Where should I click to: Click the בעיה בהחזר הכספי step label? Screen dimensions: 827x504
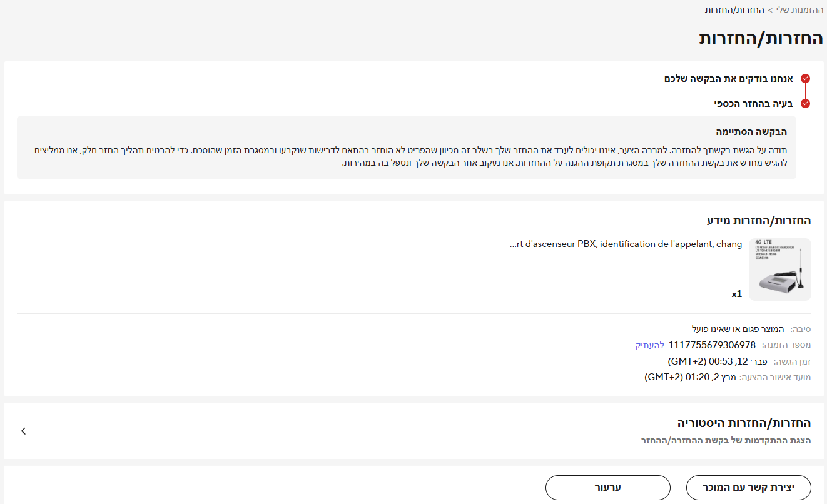click(x=754, y=103)
